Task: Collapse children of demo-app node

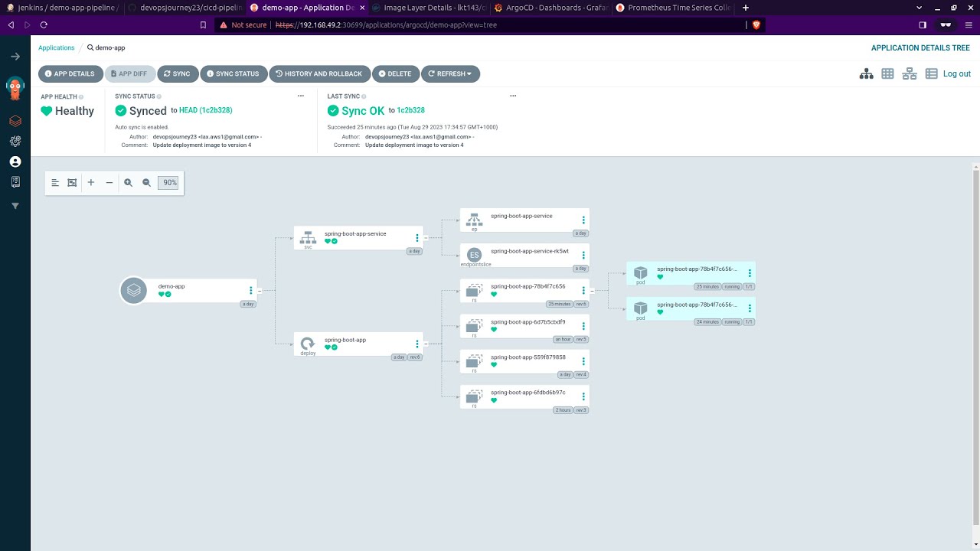Action: [x=260, y=291]
